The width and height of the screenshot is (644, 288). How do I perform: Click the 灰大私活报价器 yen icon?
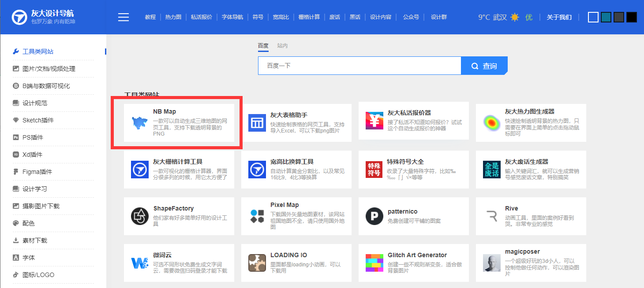(374, 121)
